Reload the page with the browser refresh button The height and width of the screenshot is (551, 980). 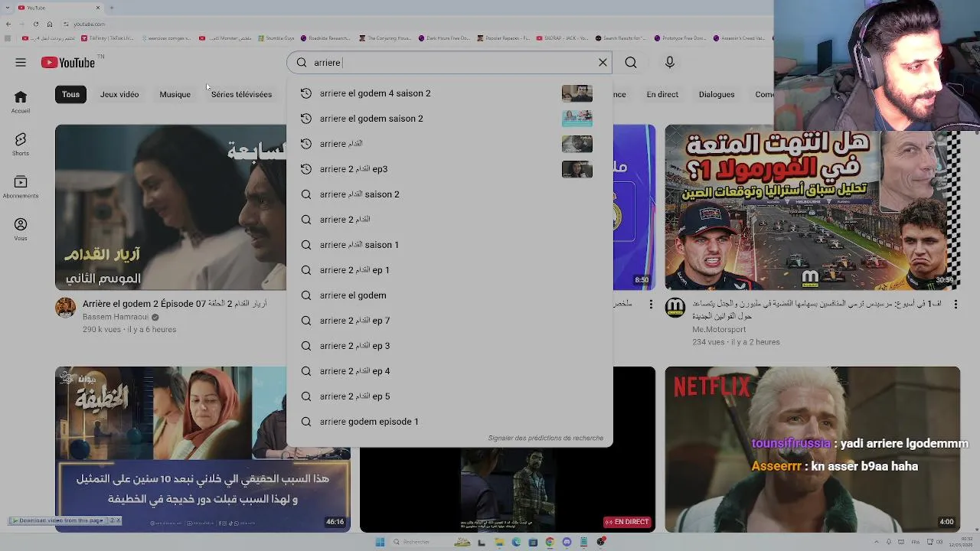36,24
